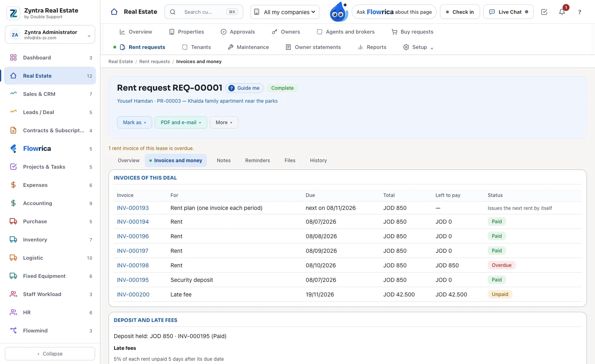Click the HR people icon
595x364 pixels.
tap(13, 312)
